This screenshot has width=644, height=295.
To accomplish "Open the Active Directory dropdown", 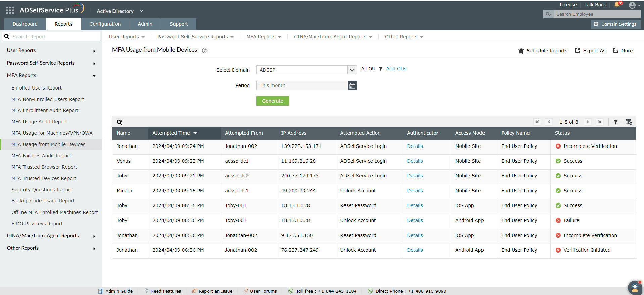I will [x=120, y=11].
